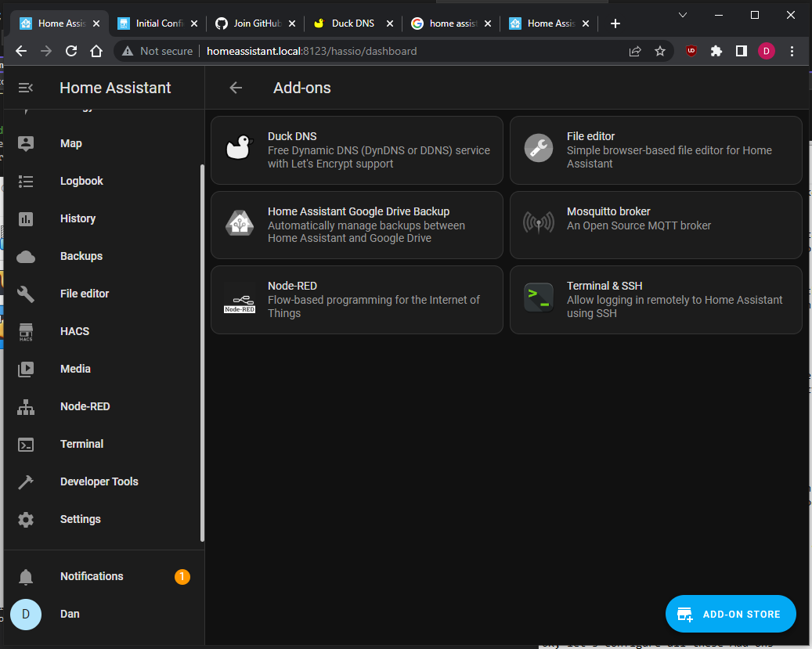Open the Media play icon
The image size is (812, 649).
point(26,369)
